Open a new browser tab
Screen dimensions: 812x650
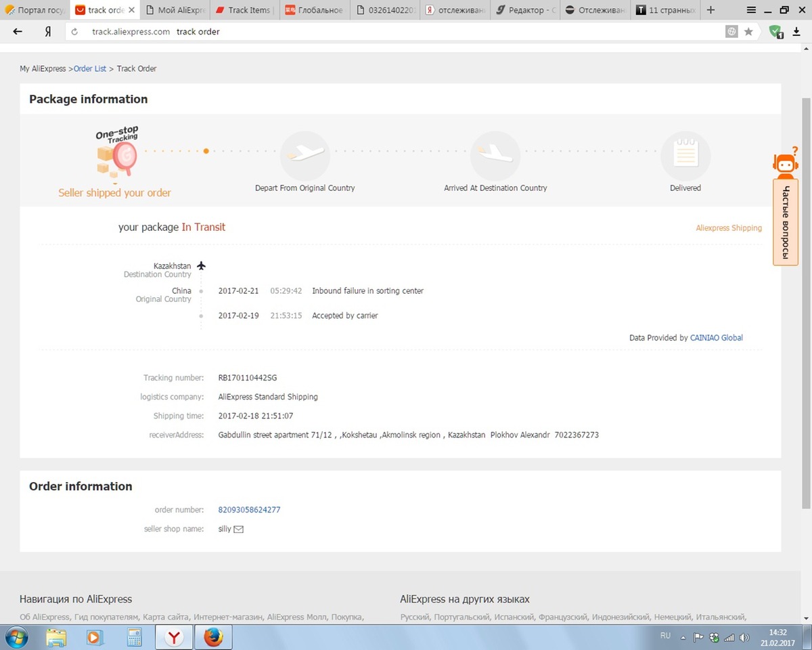710,10
